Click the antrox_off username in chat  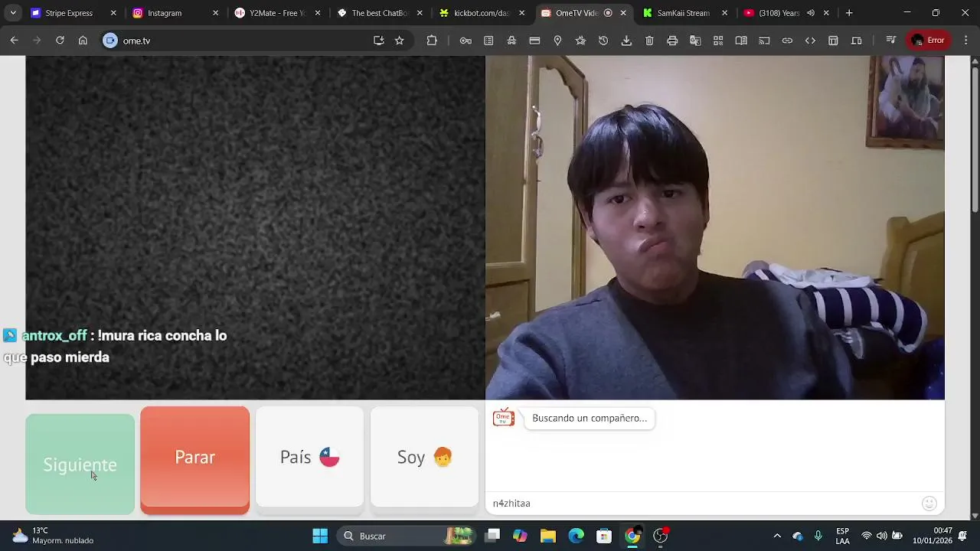click(x=54, y=335)
